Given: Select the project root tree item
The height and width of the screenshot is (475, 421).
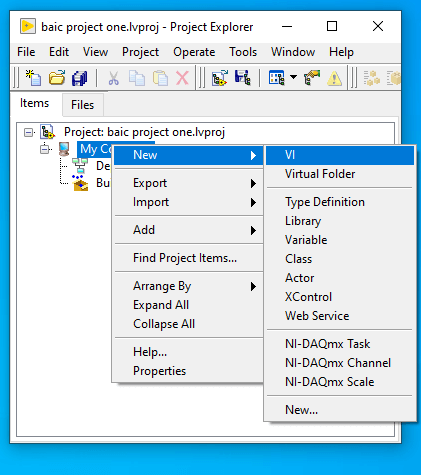Looking at the screenshot, I should [144, 132].
